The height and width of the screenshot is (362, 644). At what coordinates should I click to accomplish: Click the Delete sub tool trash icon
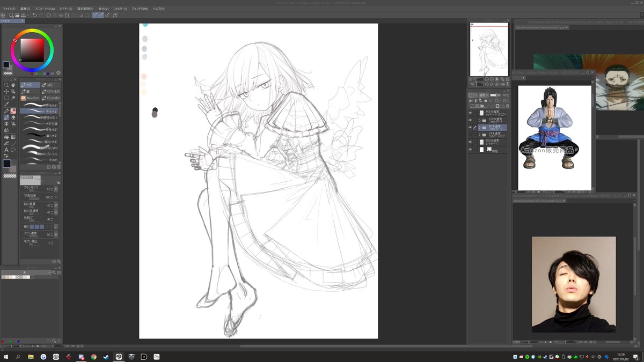click(x=58, y=167)
